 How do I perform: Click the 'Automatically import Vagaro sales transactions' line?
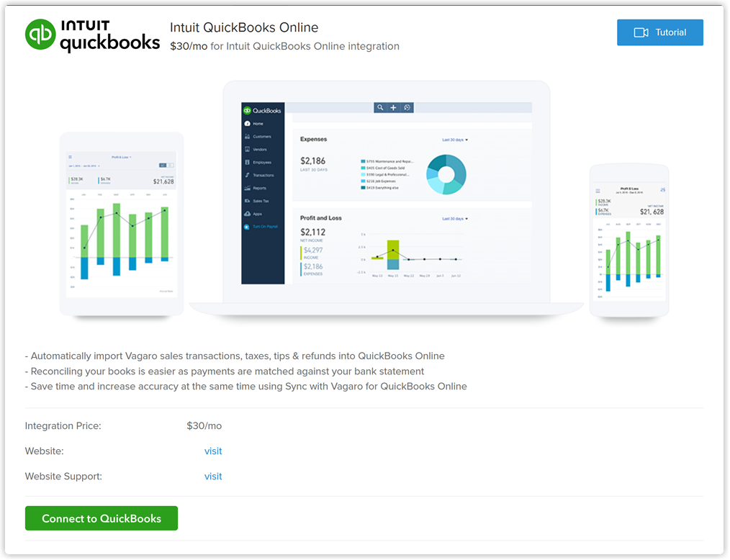[x=235, y=356]
